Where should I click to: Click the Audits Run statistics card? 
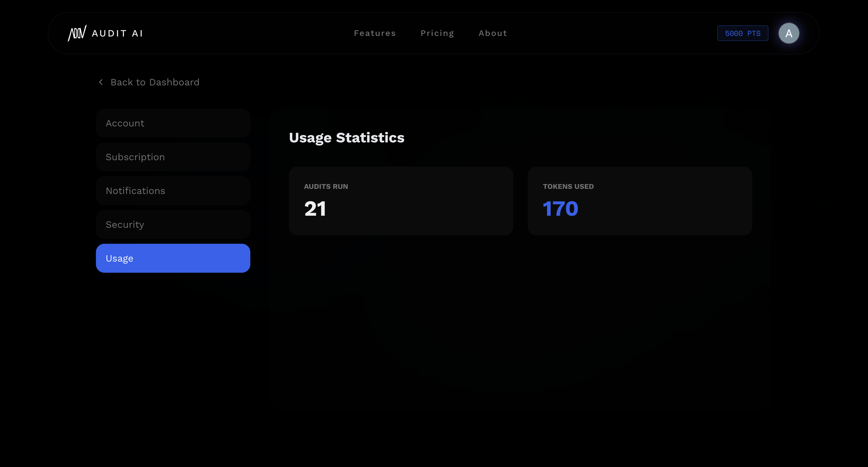click(x=401, y=201)
